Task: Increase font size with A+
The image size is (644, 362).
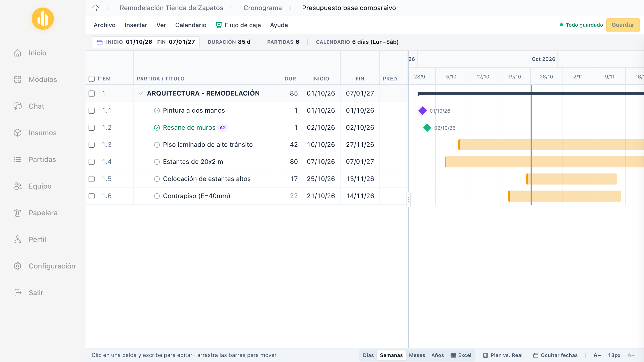Action: point(631,355)
